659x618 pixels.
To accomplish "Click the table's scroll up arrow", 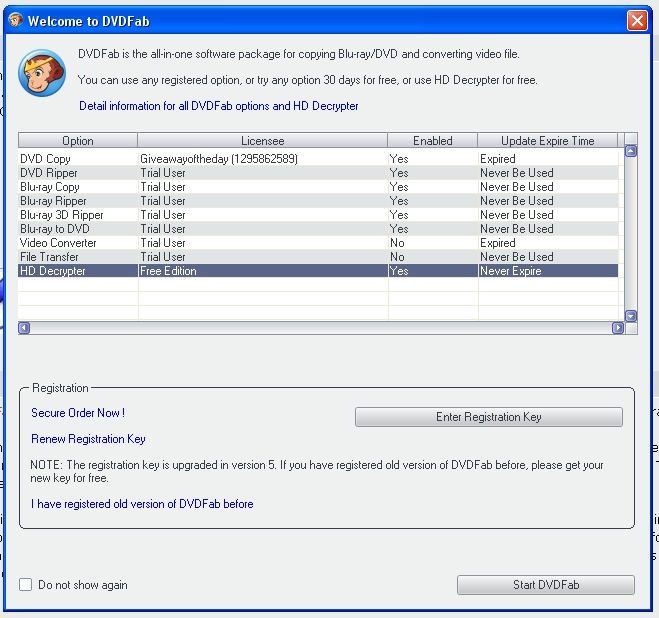I will click(631, 151).
